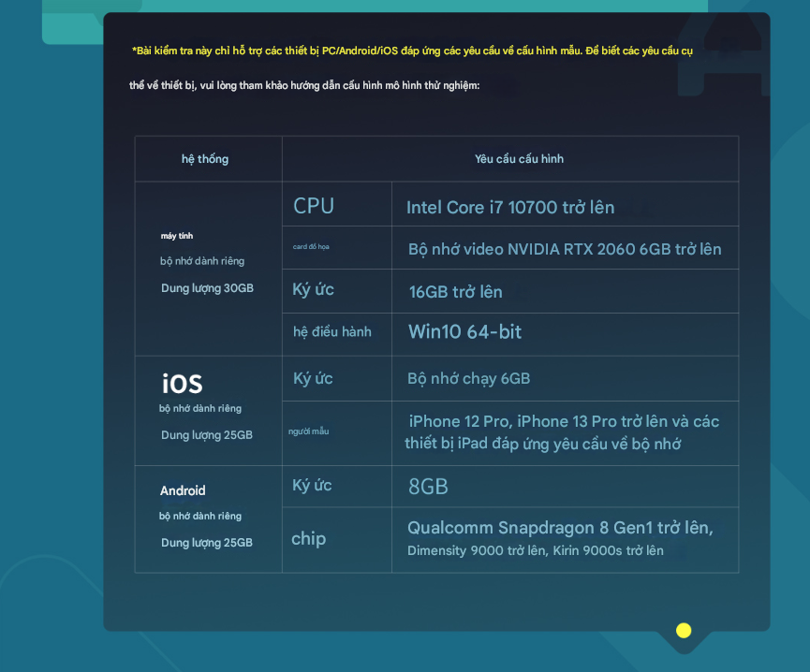
Task: Click "Intel Core i7 10700 trở lên" text
Action: coord(510,208)
